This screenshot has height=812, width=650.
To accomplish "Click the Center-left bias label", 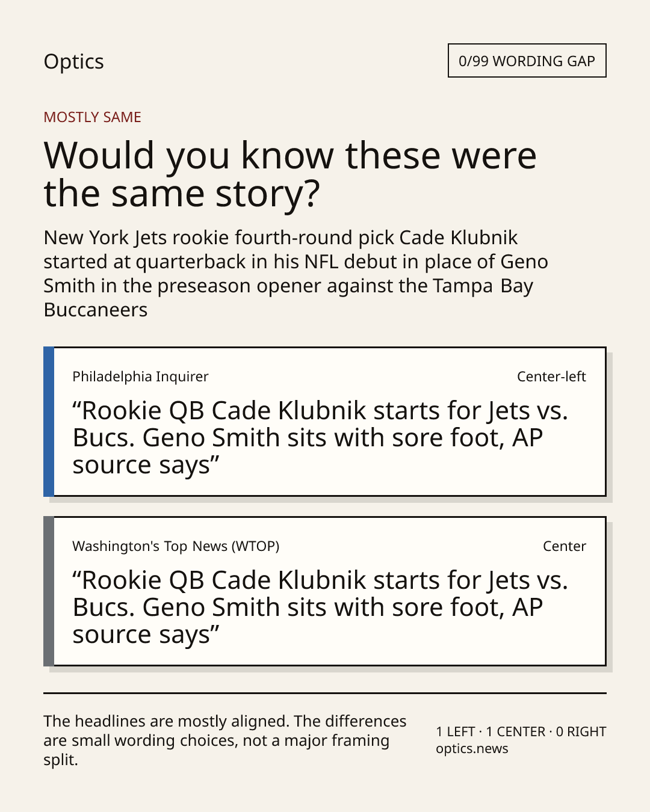I will click(551, 377).
